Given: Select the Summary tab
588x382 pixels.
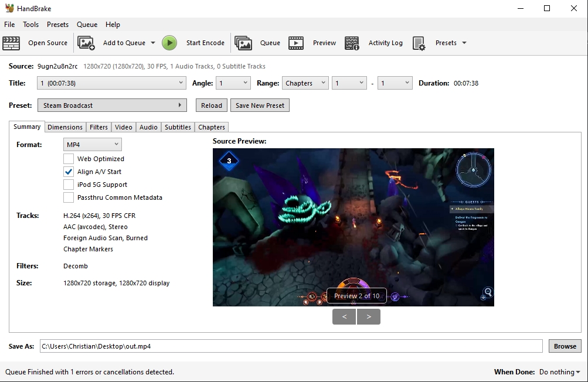Looking at the screenshot, I should [27, 127].
